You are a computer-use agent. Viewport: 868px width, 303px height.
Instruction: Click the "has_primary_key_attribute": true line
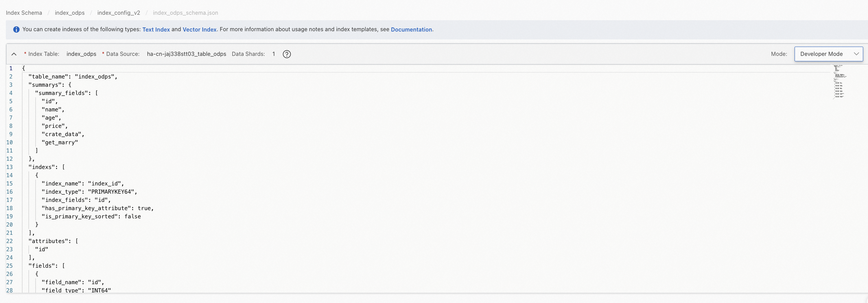click(x=97, y=208)
